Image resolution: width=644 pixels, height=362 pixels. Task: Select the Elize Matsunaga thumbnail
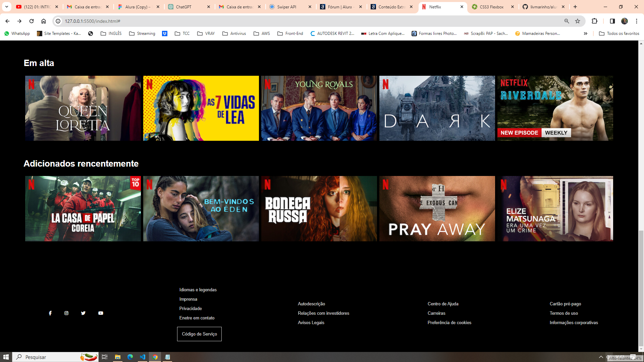[x=555, y=209]
